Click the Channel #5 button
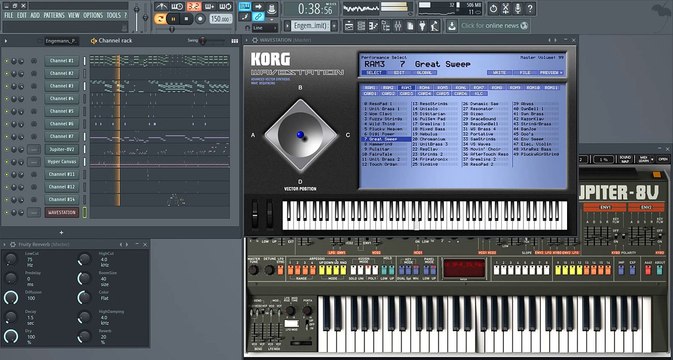 pos(61,111)
